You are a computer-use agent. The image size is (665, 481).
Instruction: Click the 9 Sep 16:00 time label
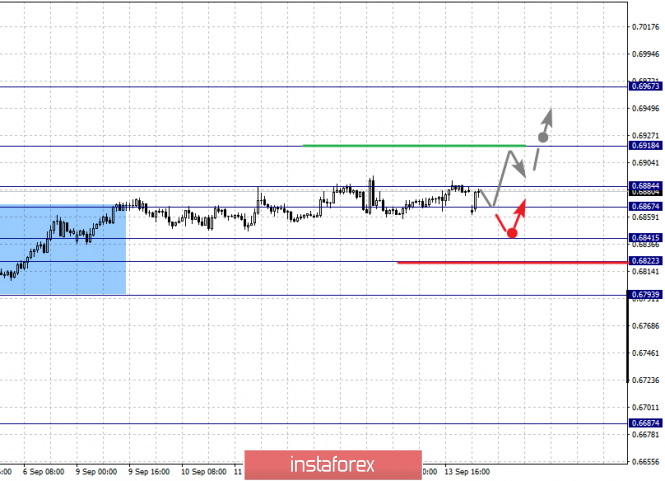pyautogui.click(x=149, y=472)
